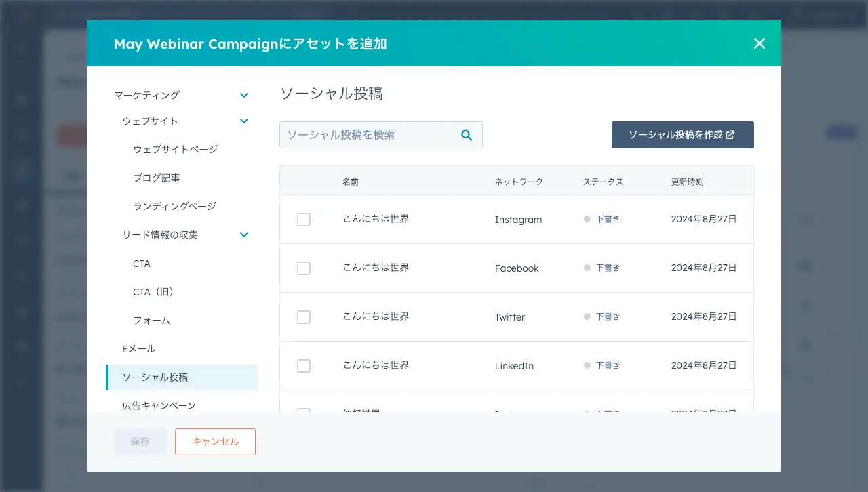Click LinkedIn network cell
The width and height of the screenshot is (868, 492).
tap(514, 366)
